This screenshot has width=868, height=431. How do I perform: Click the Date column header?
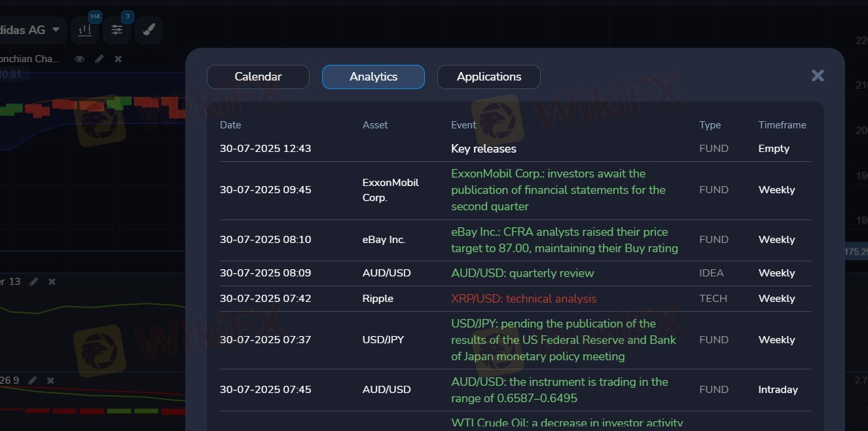point(230,125)
